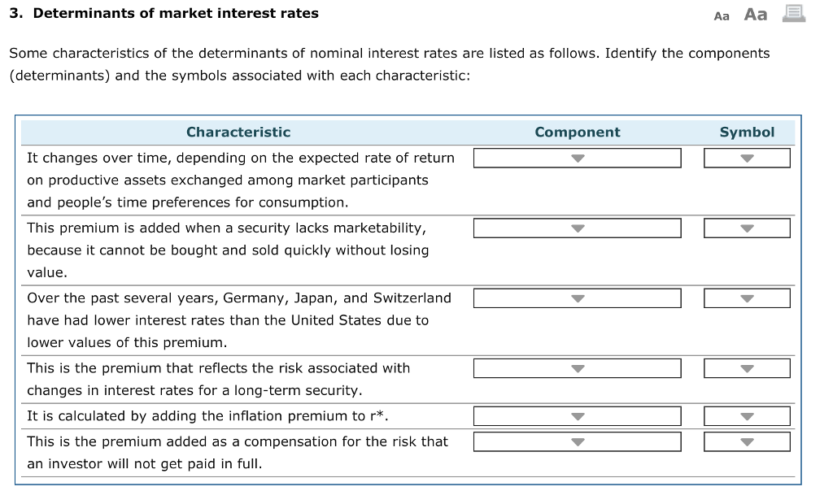Click the small Aa text size icon
The height and width of the screenshot is (504, 833).
(x=720, y=15)
